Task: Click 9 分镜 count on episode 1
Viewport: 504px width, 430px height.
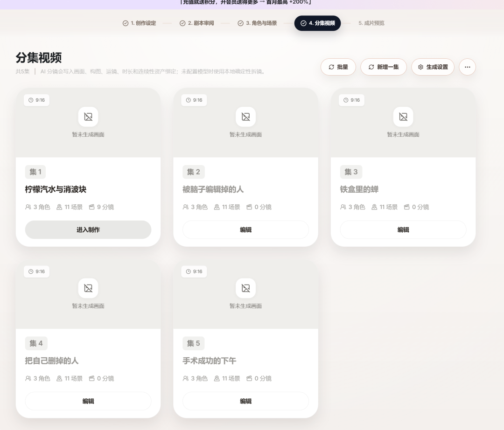Action: click(102, 207)
